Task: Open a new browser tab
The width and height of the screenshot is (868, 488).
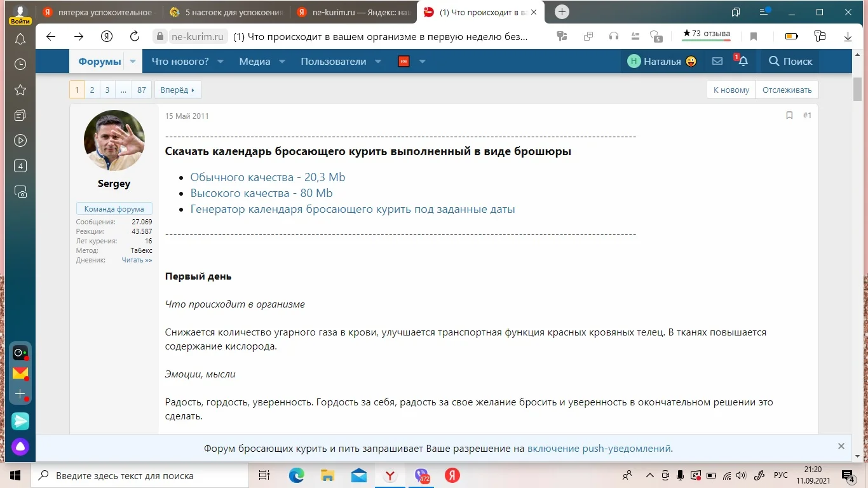Action: pyautogui.click(x=562, y=12)
